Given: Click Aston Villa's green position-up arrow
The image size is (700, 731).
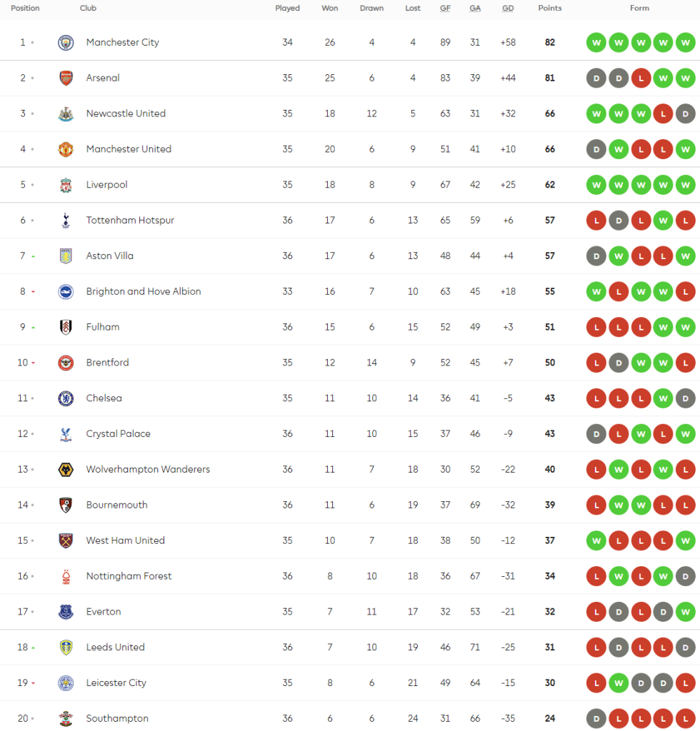Looking at the screenshot, I should point(33,256).
